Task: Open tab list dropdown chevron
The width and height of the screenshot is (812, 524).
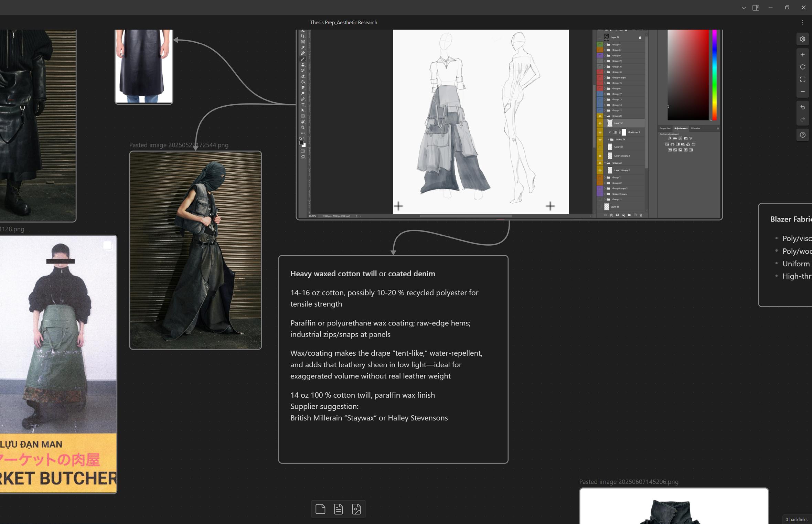Action: click(744, 8)
